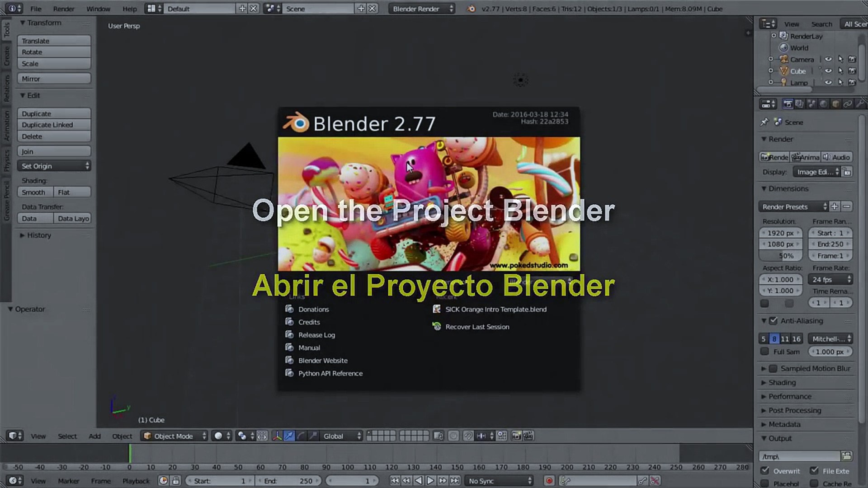Open the Render menu in the top bar
Screen dimensions: 868x488
(64, 9)
